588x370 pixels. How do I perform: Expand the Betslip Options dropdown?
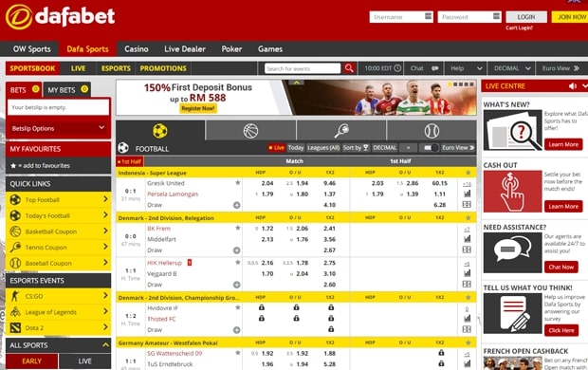[x=58, y=128]
